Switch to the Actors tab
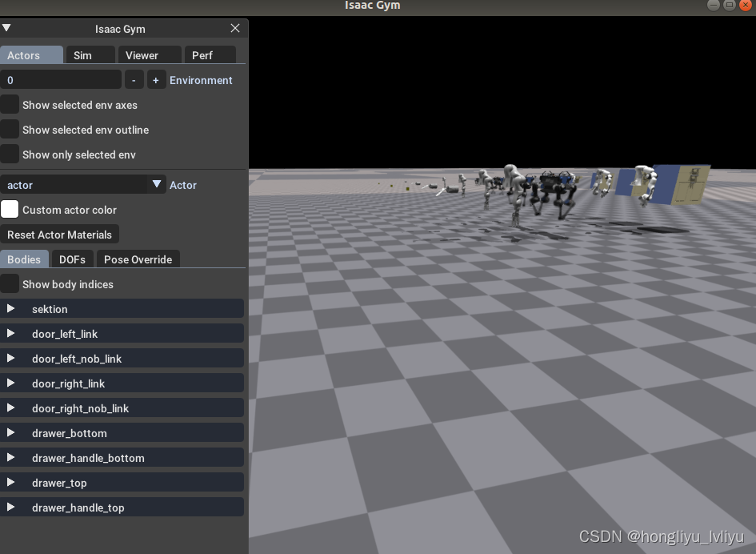Viewport: 756px width, 554px height. click(x=31, y=55)
